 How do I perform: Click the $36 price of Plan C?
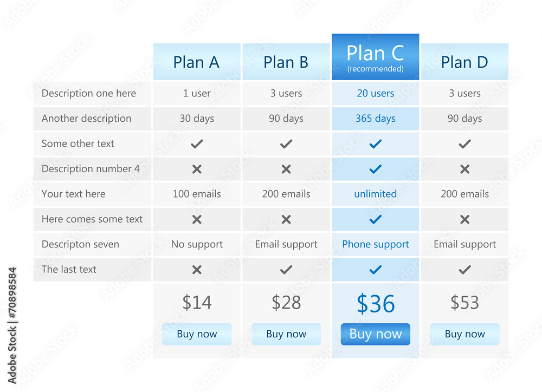(376, 304)
